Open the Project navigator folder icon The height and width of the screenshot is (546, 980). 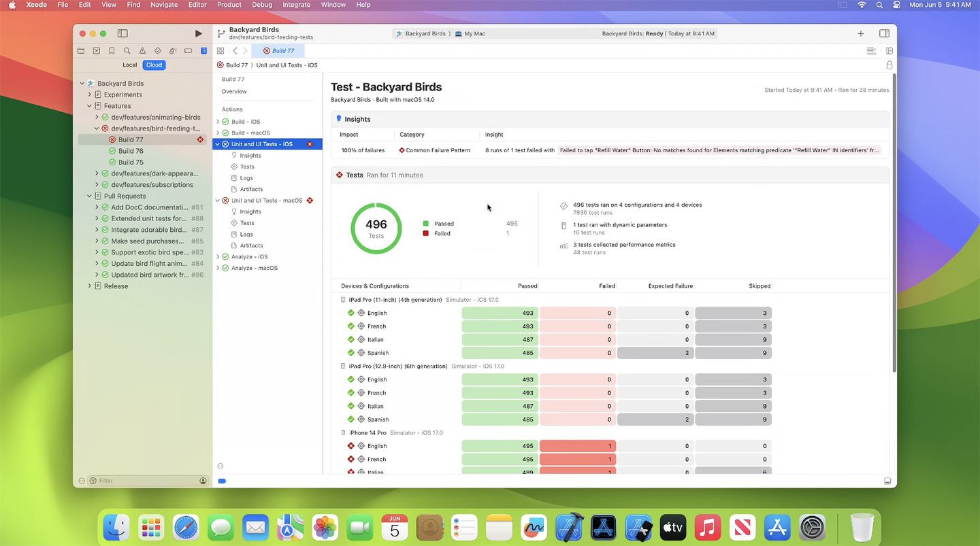click(x=81, y=51)
